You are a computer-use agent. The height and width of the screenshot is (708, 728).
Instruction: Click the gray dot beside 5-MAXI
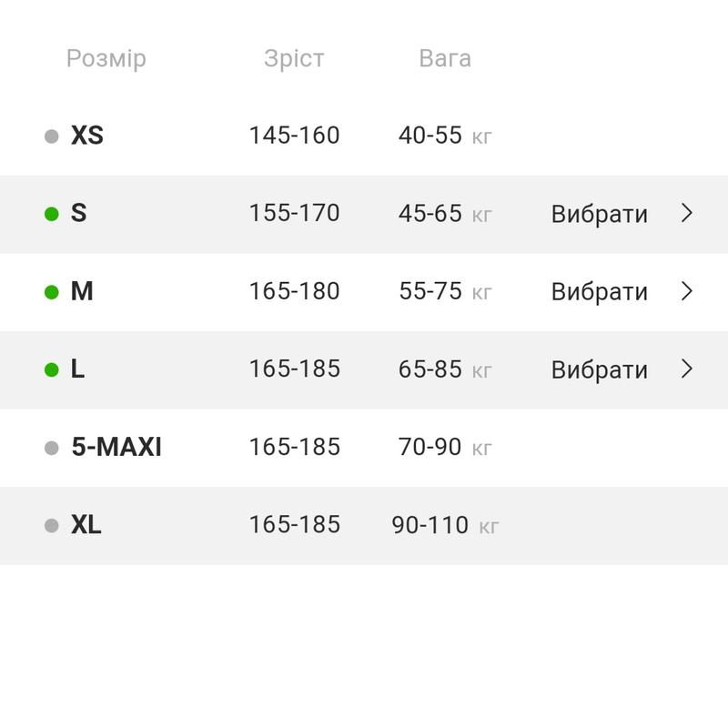click(x=52, y=448)
